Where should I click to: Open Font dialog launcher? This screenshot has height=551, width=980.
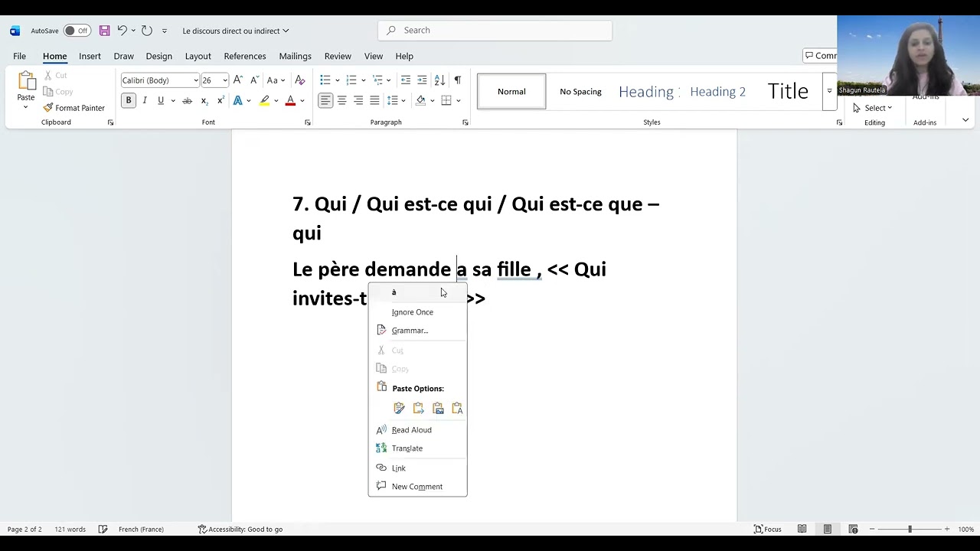coord(308,122)
